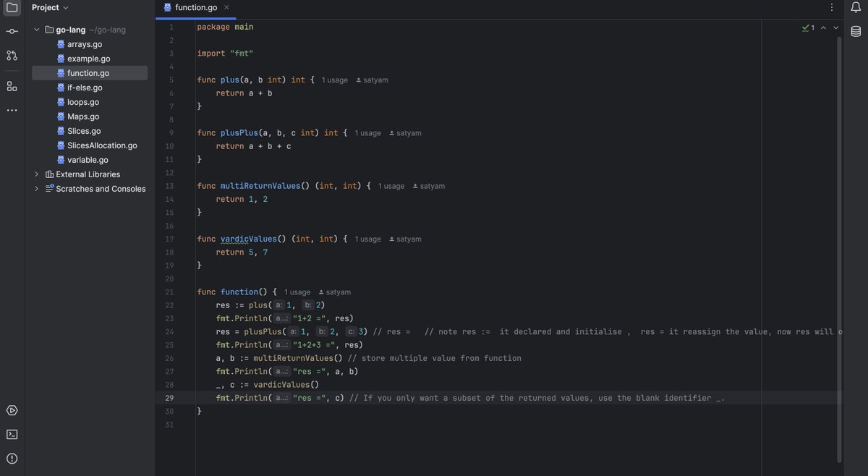
Task: Go to next highlighted problem arrow
Action: click(x=836, y=27)
